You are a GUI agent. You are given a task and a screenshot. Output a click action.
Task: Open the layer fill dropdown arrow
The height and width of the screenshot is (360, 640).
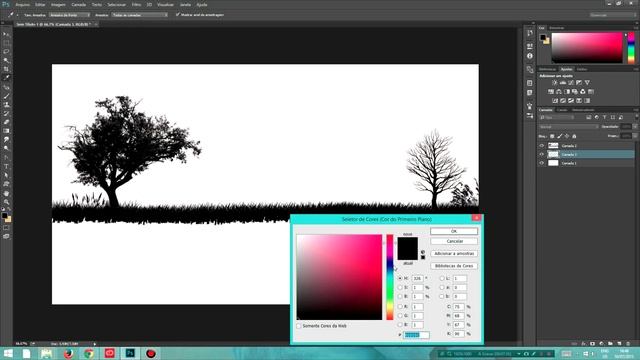(x=635, y=136)
